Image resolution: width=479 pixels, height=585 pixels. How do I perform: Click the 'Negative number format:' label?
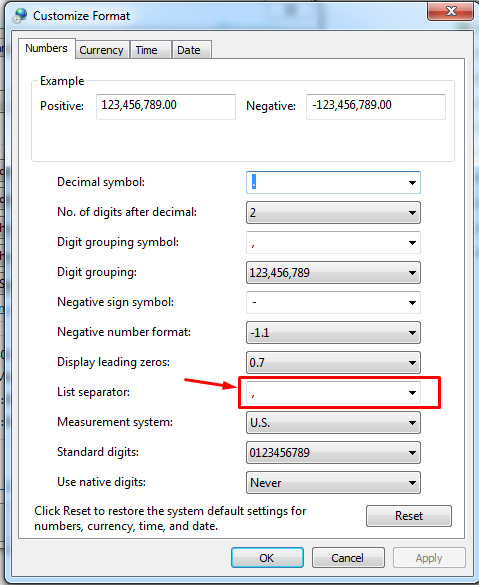124,332
